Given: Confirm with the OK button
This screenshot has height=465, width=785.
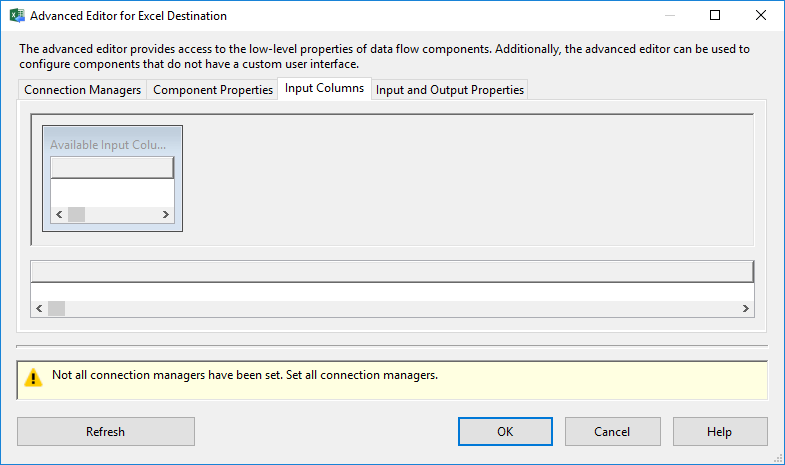Looking at the screenshot, I should click(505, 431).
